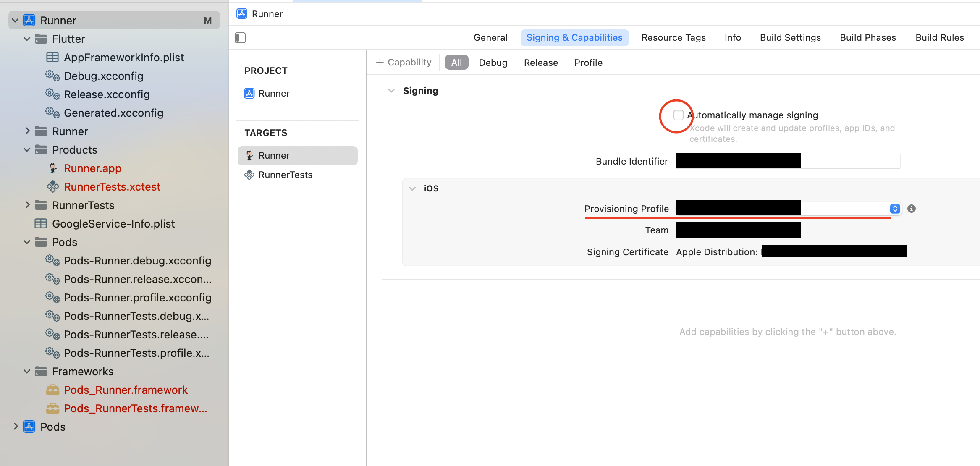Click the RunnerTests.xctest bundle icon
This screenshot has height=466, width=980.
53,187
